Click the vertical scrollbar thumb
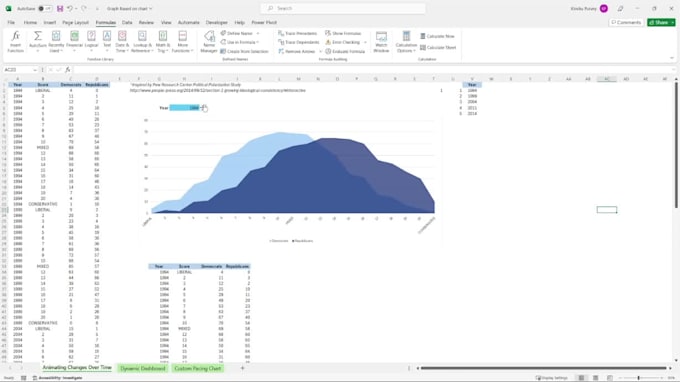 click(x=676, y=144)
